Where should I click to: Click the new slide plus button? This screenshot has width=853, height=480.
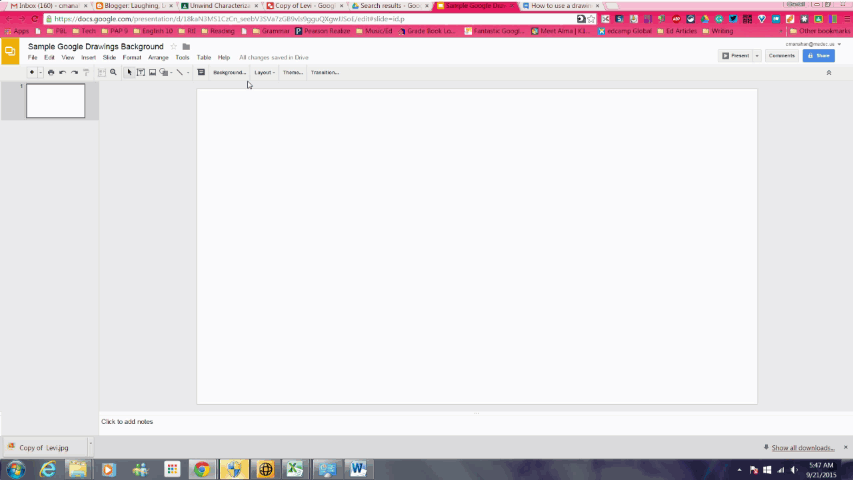click(x=32, y=72)
